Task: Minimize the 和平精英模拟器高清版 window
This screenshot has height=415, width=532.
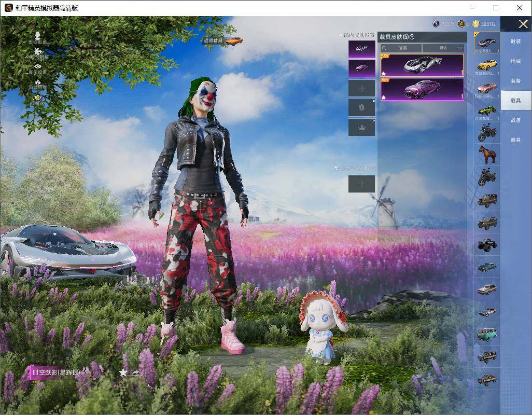Action: coord(472,8)
